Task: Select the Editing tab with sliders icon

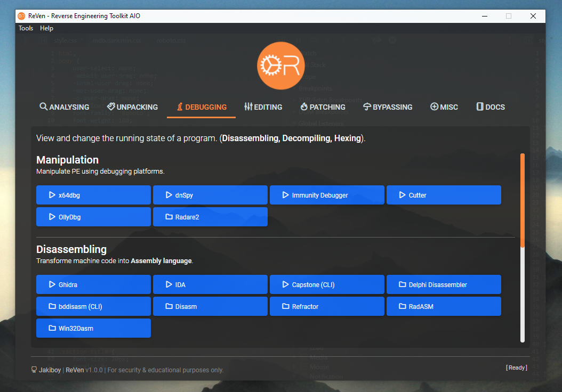Action: point(263,107)
